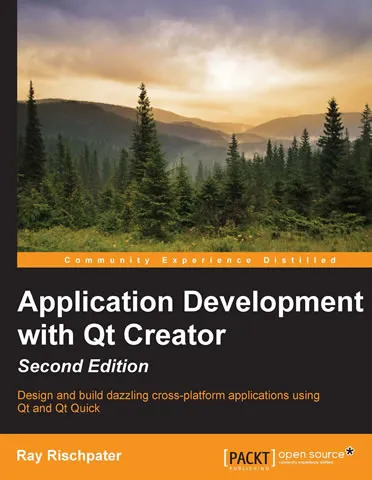Click the asterisk beside open source

[x=349, y=452]
